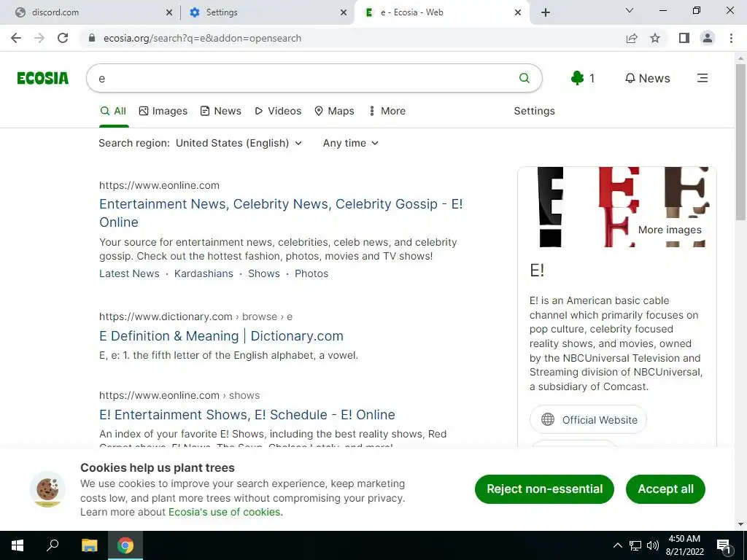The image size is (747, 560).
Task: Switch to the Chrome Settings tab
Action: (268, 12)
